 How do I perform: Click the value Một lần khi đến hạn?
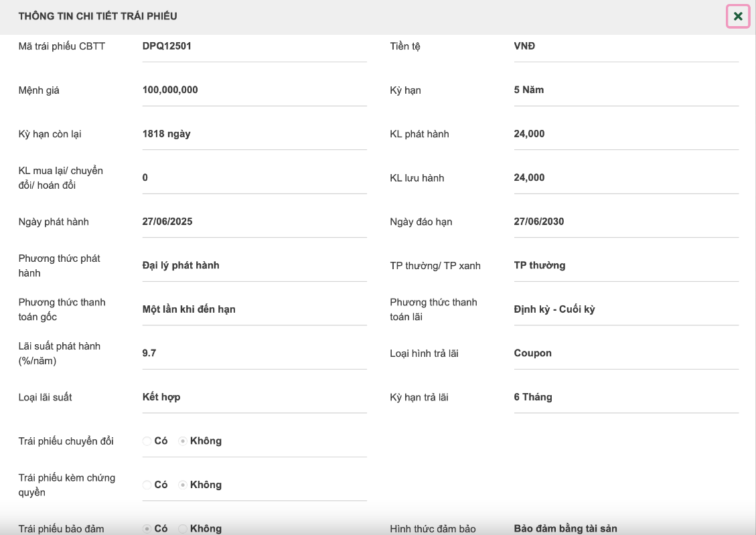pos(189,309)
